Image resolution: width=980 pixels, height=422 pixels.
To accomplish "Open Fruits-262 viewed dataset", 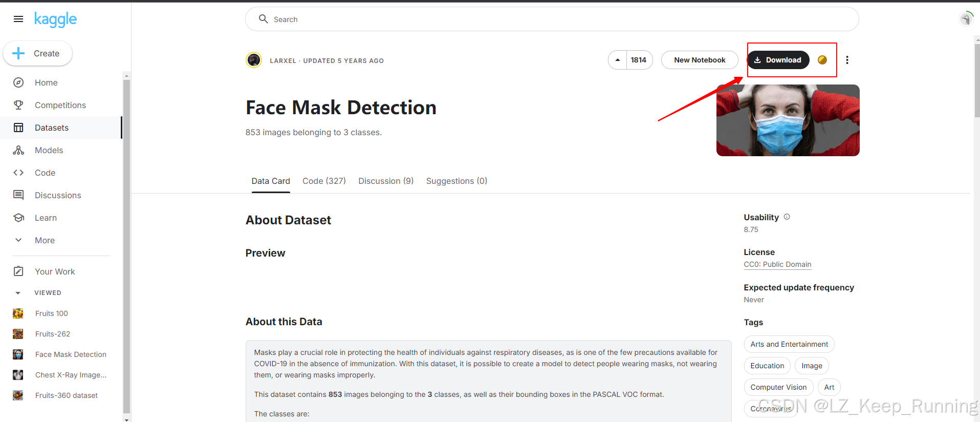I will (53, 334).
